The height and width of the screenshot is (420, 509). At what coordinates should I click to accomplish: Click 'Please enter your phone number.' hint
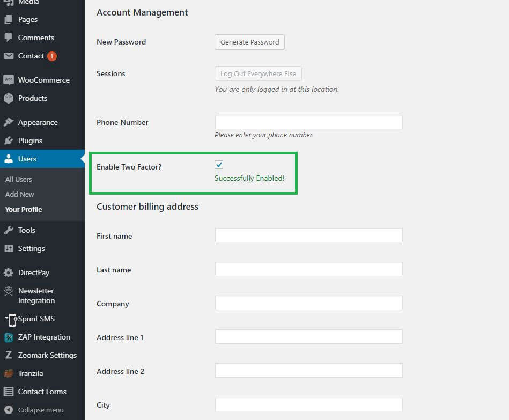(x=264, y=135)
